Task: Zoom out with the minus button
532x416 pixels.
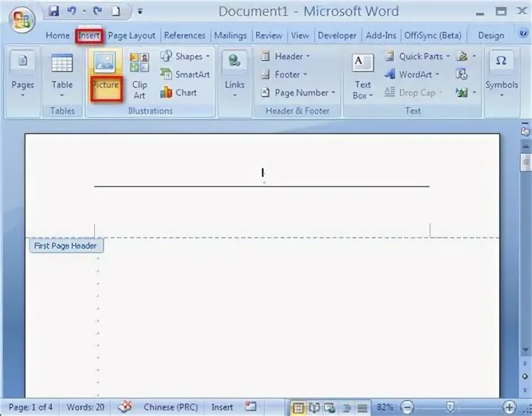Action: coord(407,407)
